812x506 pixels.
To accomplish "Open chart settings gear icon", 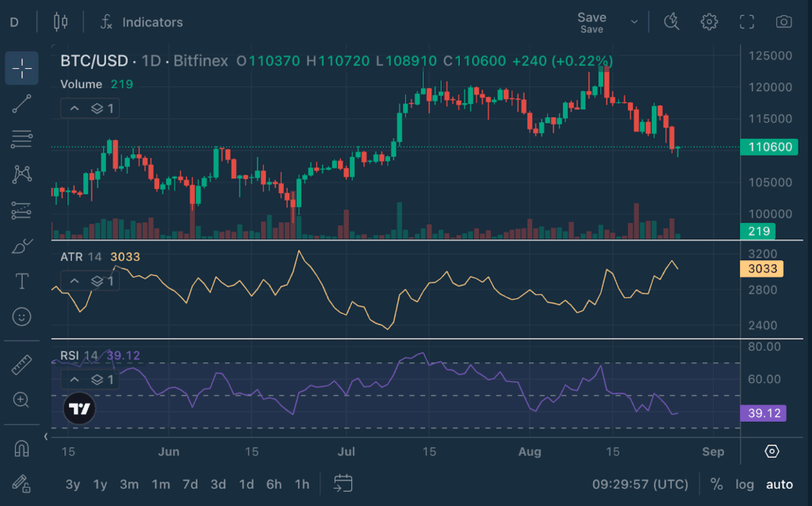I will point(709,21).
